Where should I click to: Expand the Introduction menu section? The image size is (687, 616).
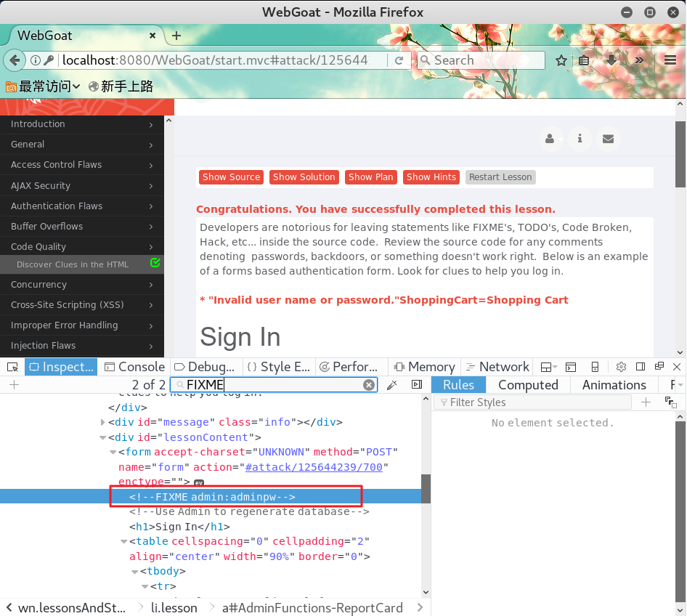pyautogui.click(x=82, y=124)
